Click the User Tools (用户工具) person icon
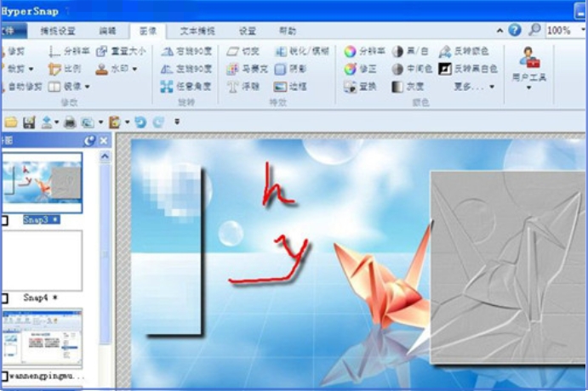 point(529,57)
